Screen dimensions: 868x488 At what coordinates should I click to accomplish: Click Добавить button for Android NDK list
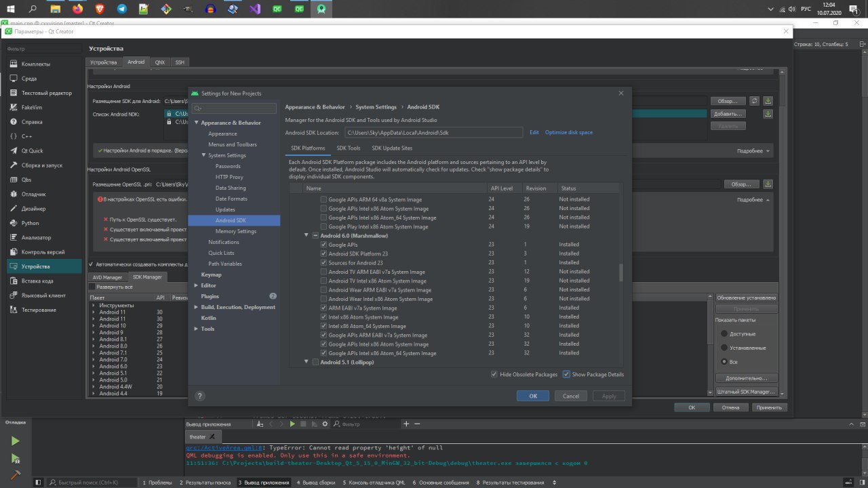(728, 114)
